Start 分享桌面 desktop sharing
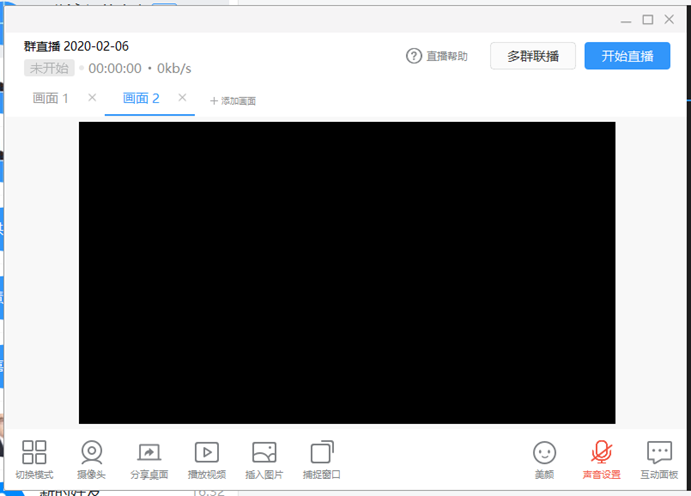Screen dimensions: 691x496 [x=149, y=453]
